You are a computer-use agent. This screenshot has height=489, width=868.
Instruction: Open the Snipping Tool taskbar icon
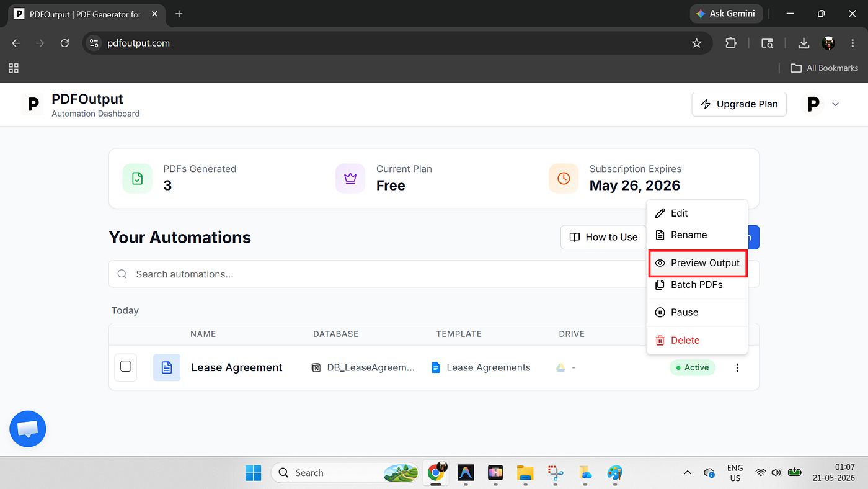(x=555, y=473)
